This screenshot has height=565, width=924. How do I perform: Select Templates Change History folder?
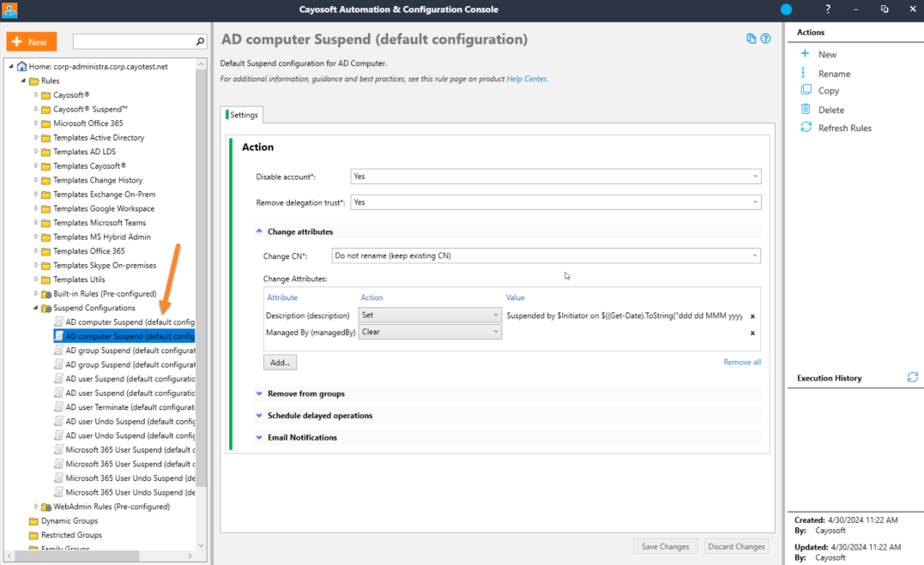pyautogui.click(x=98, y=180)
